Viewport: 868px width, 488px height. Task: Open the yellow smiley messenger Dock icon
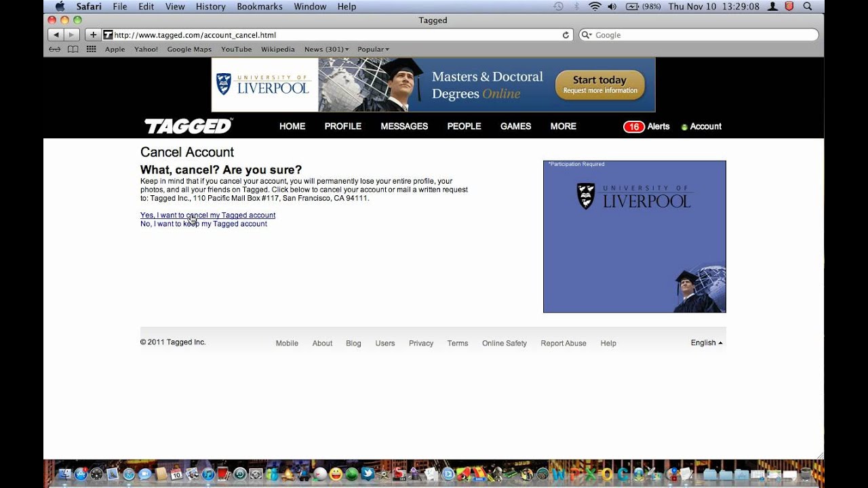pos(336,474)
